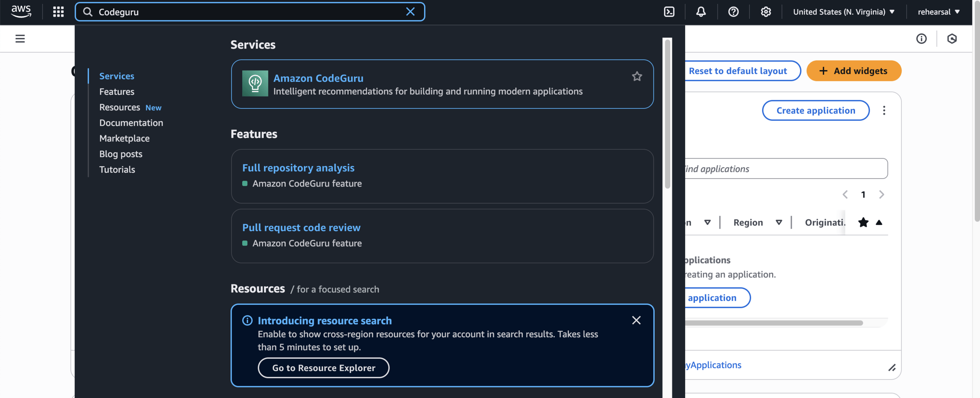Open the Pull request code review feature
The width and height of the screenshot is (980, 398).
click(301, 228)
